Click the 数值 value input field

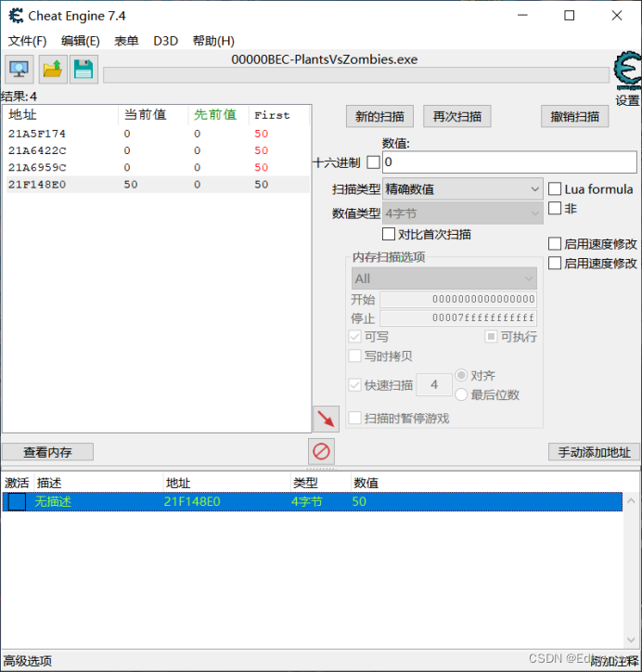click(509, 162)
